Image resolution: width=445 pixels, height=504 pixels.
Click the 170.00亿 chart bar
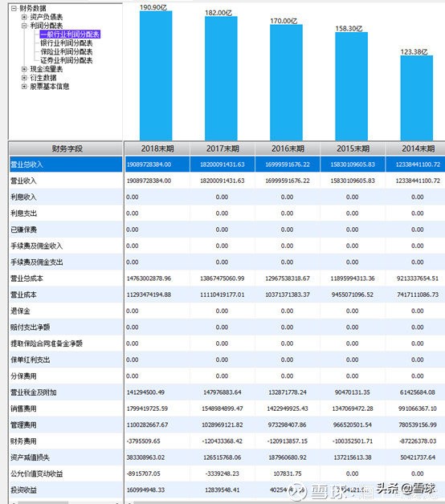(286, 83)
